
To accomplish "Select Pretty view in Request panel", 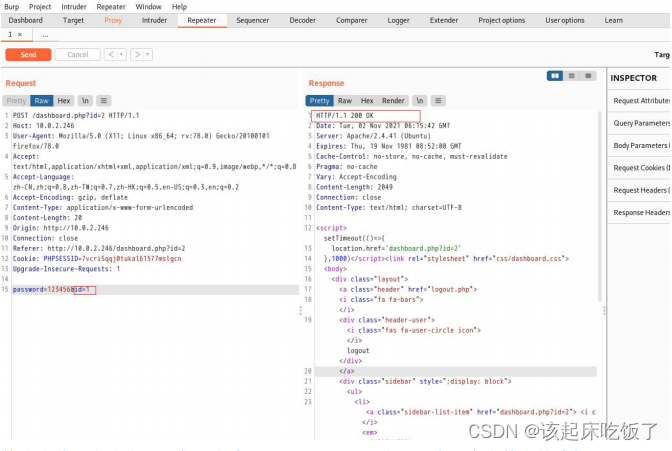I will (16, 101).
